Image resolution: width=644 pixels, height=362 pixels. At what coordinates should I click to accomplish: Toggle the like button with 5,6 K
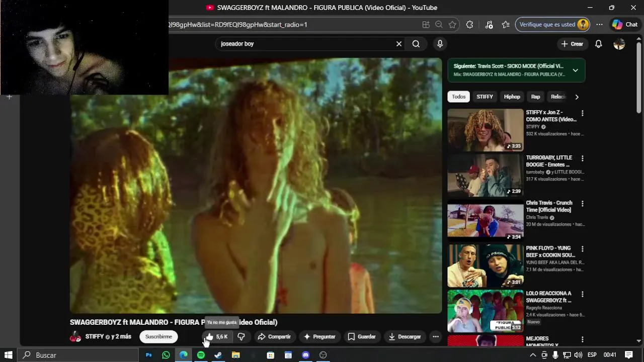click(x=217, y=337)
